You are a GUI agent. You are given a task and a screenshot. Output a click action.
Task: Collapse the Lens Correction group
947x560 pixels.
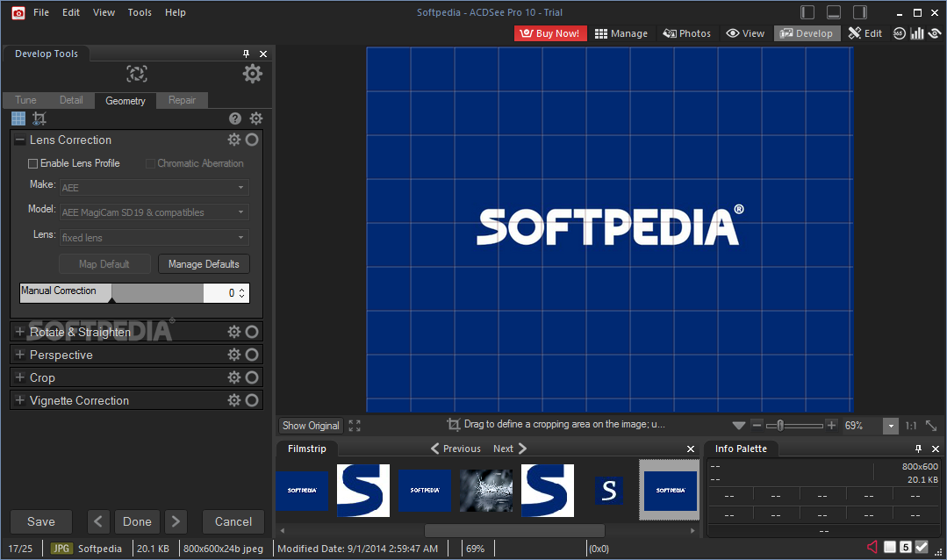click(20, 140)
